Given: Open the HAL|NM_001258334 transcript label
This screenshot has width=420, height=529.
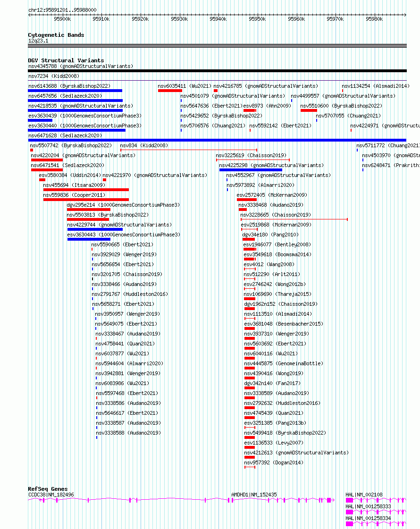Looking at the screenshot, I should 368,518.
